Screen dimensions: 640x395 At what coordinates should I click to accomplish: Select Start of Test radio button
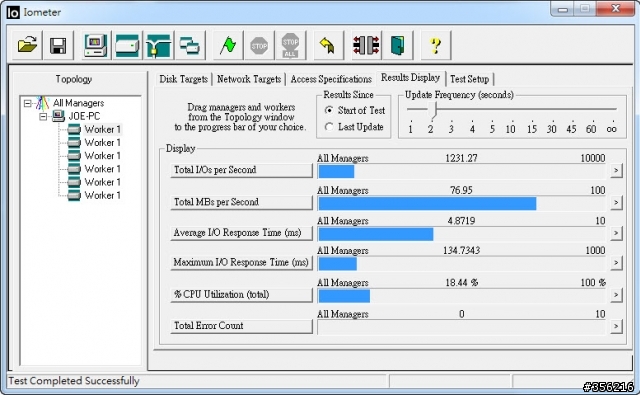(x=329, y=110)
